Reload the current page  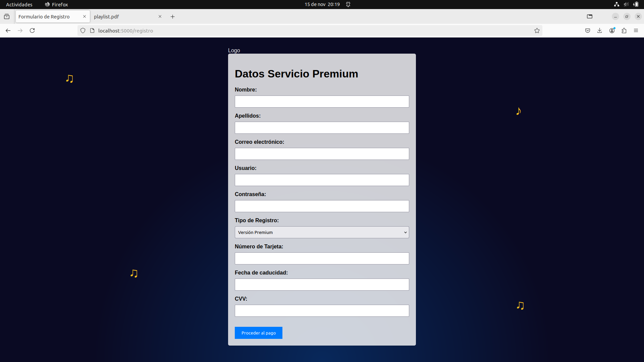32,31
